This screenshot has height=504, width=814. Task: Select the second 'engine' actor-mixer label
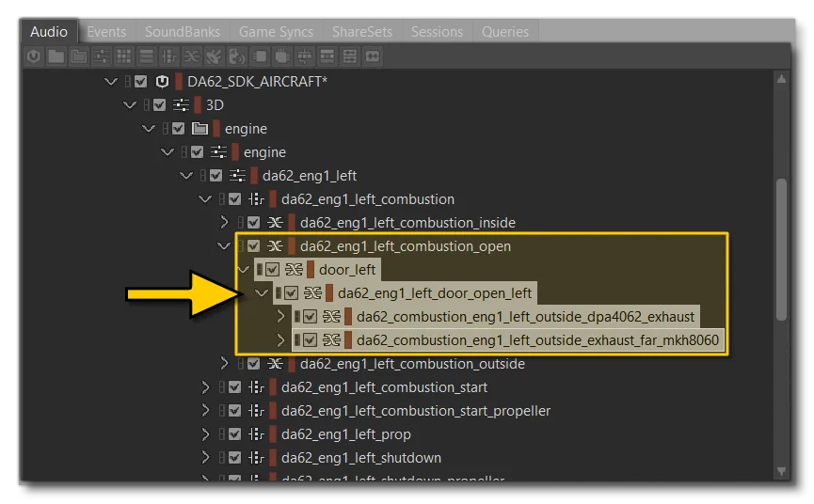point(264,152)
